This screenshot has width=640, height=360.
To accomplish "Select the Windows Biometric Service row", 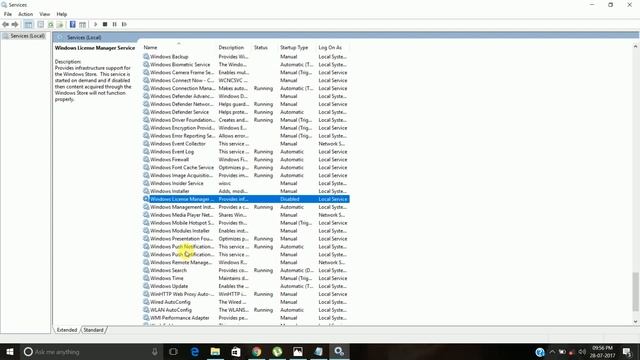I will point(246,64).
